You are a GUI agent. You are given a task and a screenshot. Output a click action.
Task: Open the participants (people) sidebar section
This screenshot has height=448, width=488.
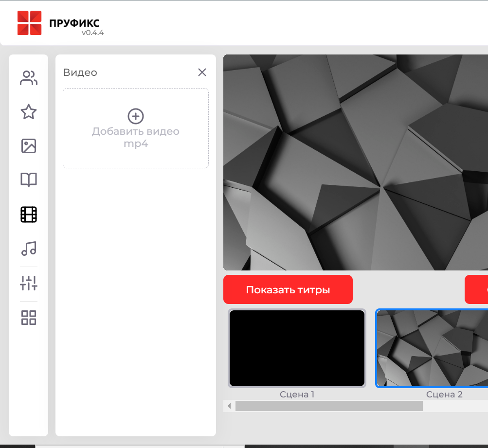coord(29,78)
